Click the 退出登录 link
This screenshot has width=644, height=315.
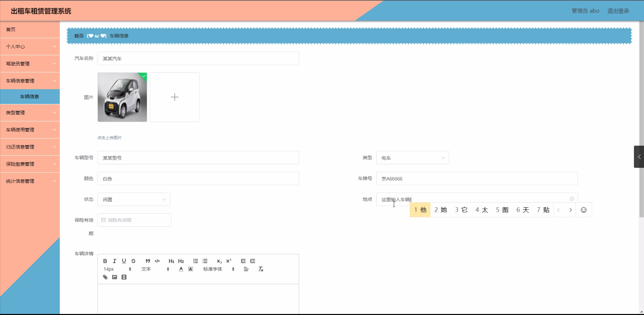[x=618, y=11]
